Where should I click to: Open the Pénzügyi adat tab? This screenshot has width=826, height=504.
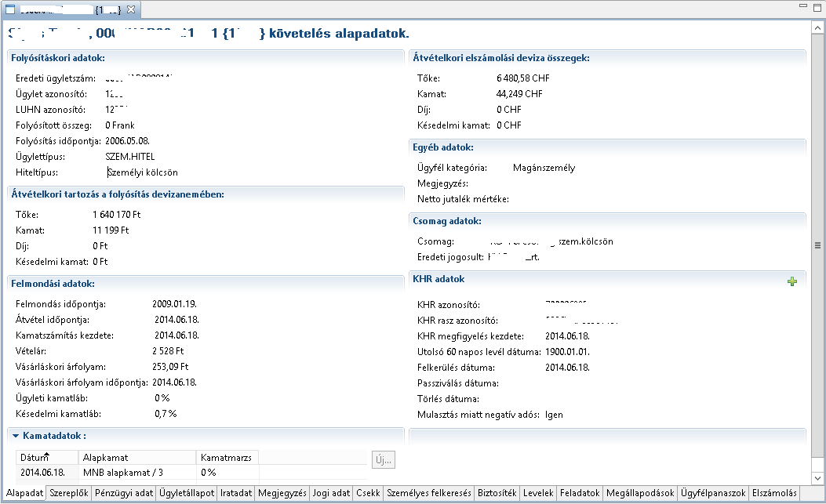pos(123,493)
